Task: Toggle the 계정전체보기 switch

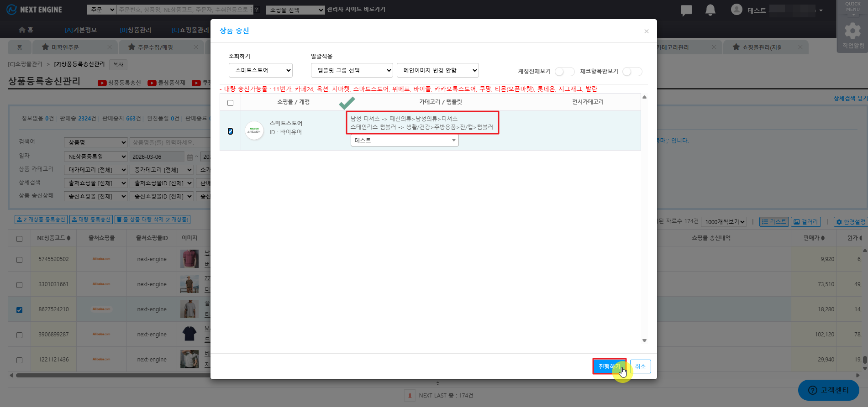Action: point(564,72)
